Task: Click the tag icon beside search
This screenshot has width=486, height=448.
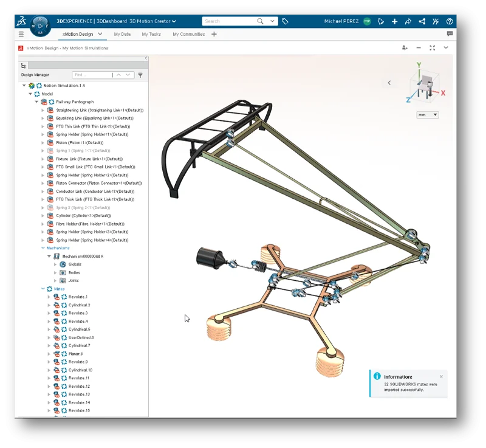Action: click(285, 21)
